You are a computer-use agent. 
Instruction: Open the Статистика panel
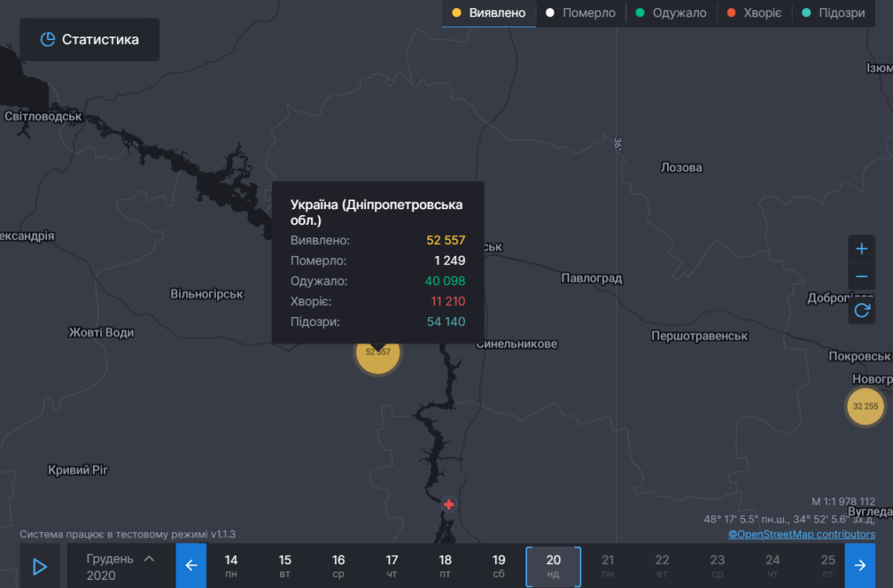89,39
